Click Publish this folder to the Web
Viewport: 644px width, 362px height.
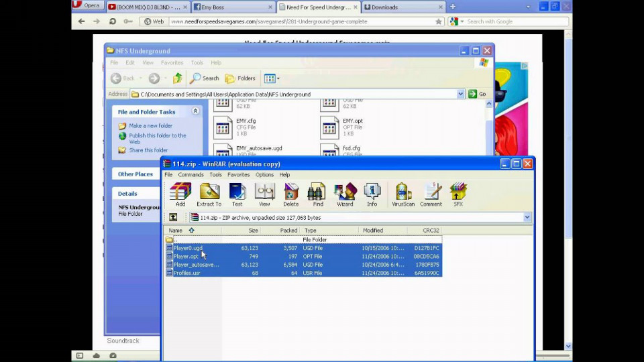pos(157,138)
